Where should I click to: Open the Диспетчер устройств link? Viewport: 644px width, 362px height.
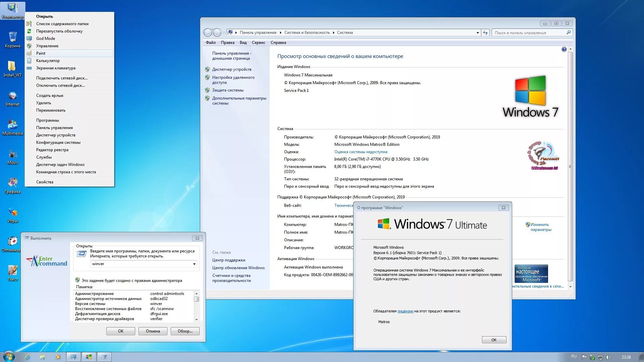231,69
